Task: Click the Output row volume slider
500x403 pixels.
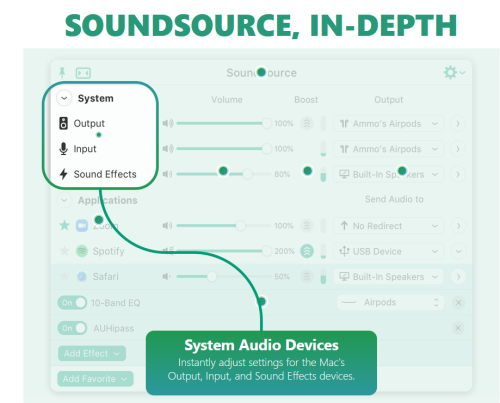Action: point(224,123)
